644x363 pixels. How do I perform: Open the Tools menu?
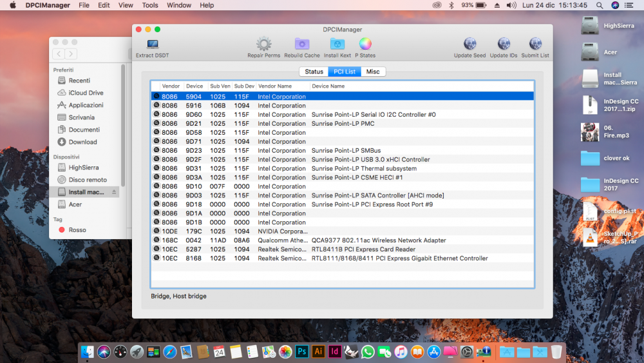point(150,5)
